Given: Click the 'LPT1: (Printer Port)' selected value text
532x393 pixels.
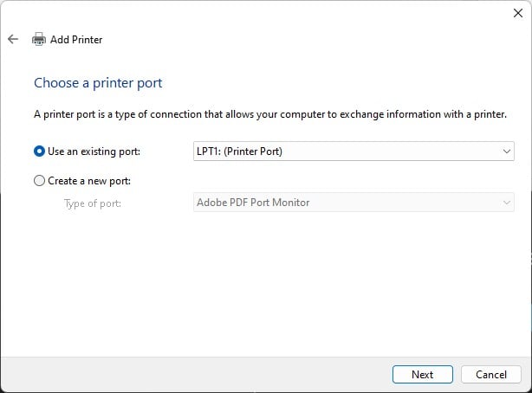Looking at the screenshot, I should pos(240,151).
